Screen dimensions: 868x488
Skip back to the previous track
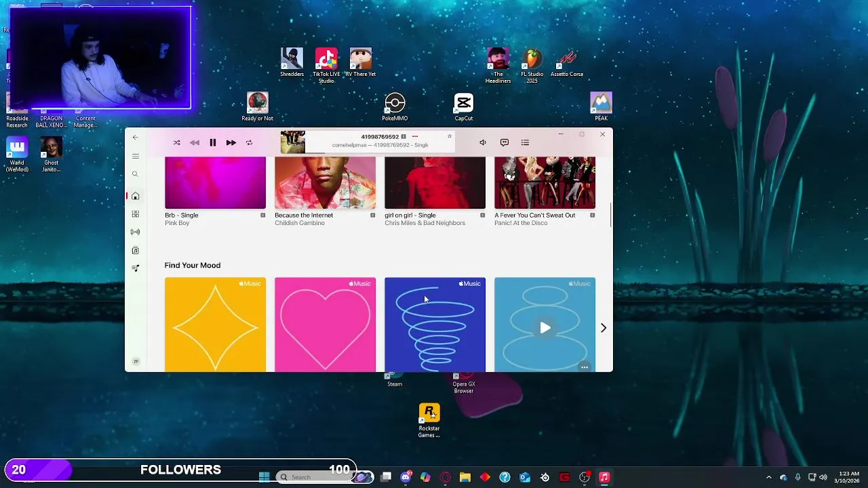pyautogui.click(x=195, y=143)
